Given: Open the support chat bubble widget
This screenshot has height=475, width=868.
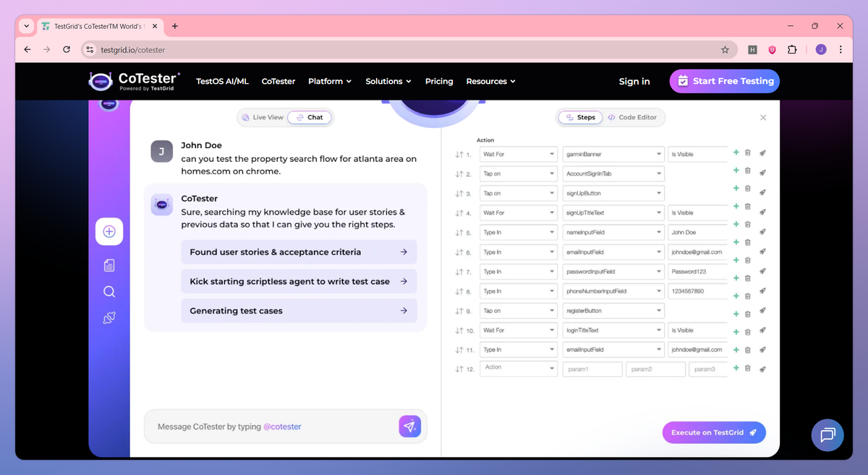Looking at the screenshot, I should [x=828, y=435].
